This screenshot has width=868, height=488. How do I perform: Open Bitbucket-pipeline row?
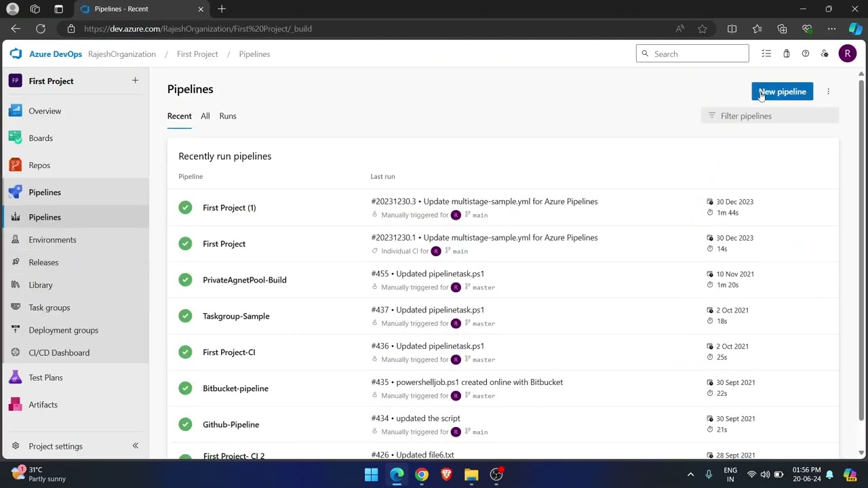(x=502, y=388)
